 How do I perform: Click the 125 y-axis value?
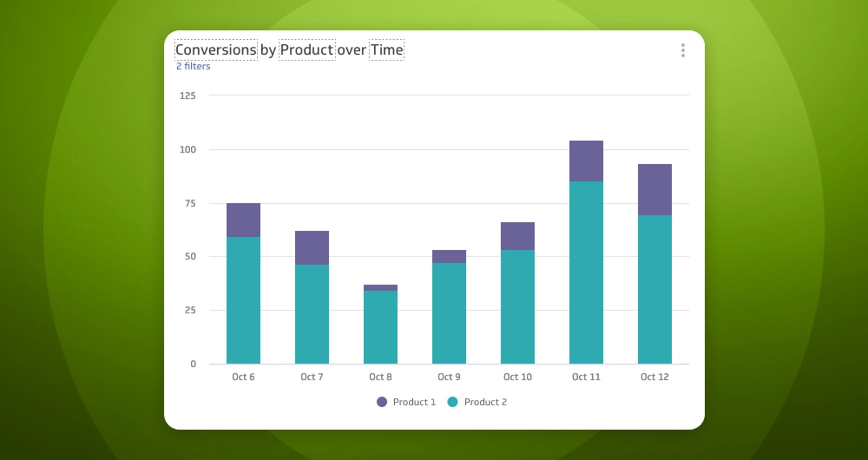point(188,95)
